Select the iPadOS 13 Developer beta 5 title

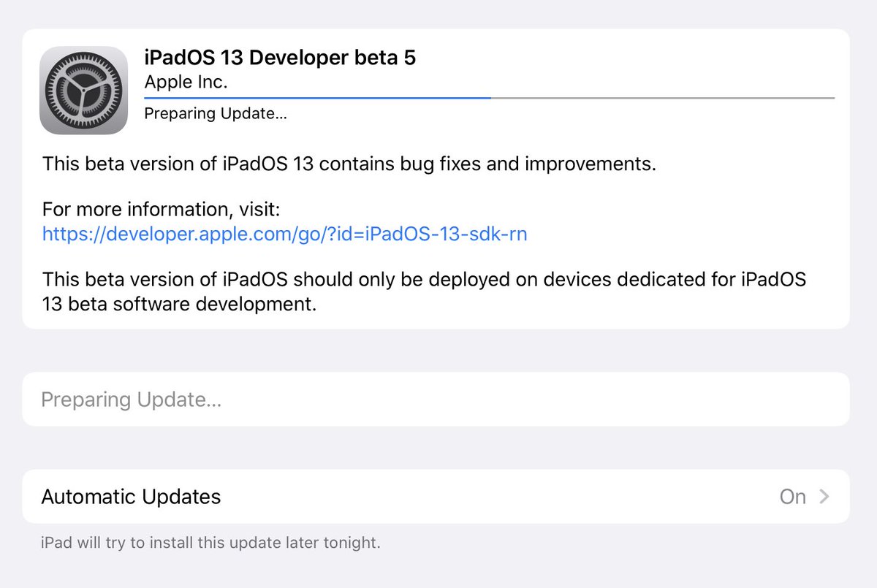pos(280,57)
